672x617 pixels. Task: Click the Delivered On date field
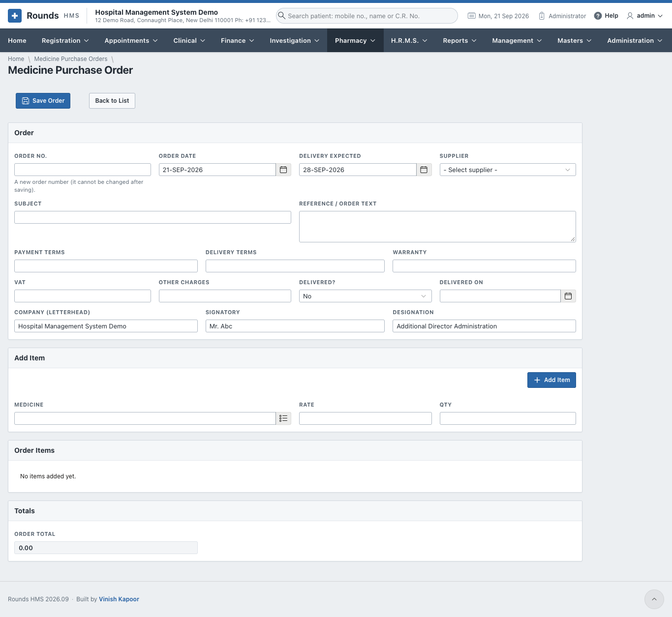(x=500, y=296)
